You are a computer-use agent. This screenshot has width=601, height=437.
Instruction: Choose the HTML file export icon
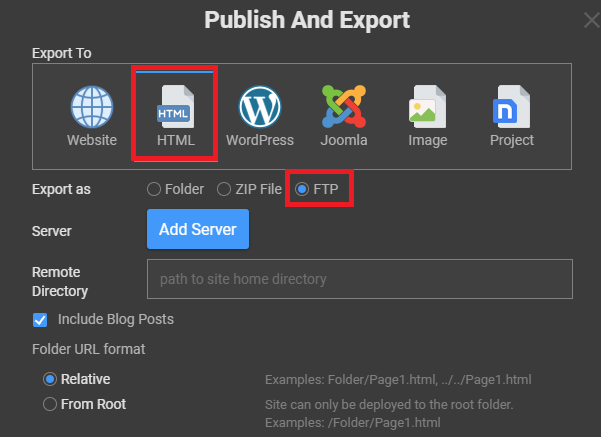pos(176,116)
